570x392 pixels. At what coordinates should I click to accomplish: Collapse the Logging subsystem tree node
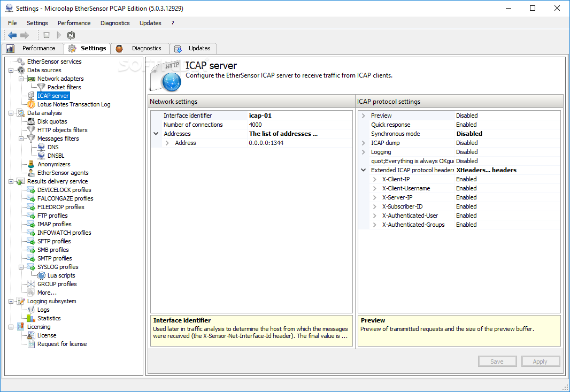(11, 301)
